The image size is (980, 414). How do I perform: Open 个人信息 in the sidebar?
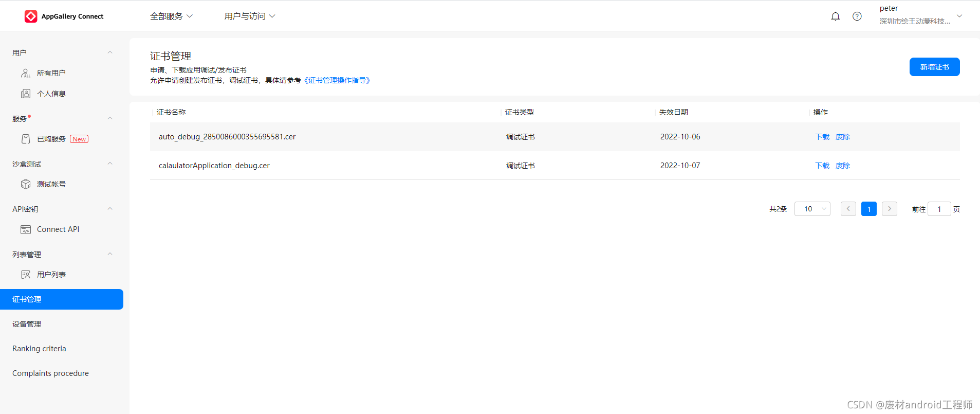pos(51,94)
